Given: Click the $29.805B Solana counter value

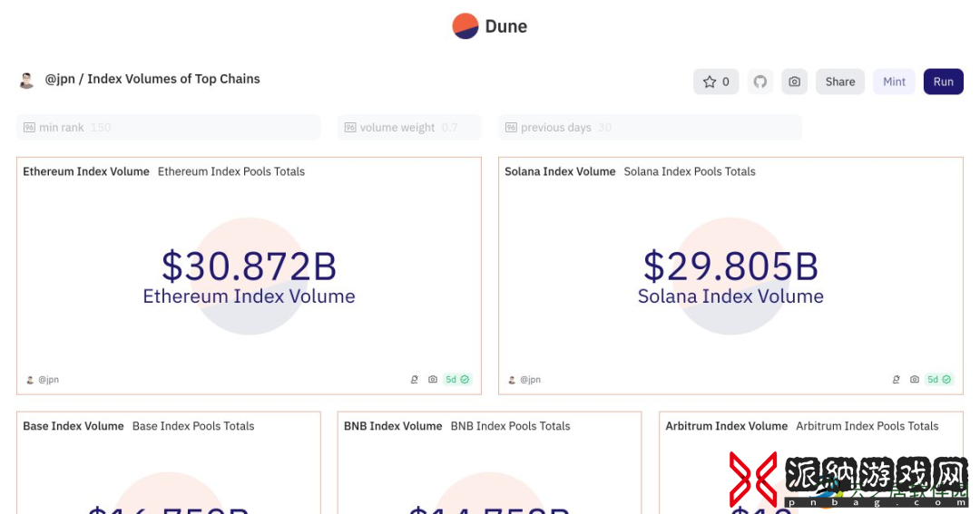Looking at the screenshot, I should point(730,267).
